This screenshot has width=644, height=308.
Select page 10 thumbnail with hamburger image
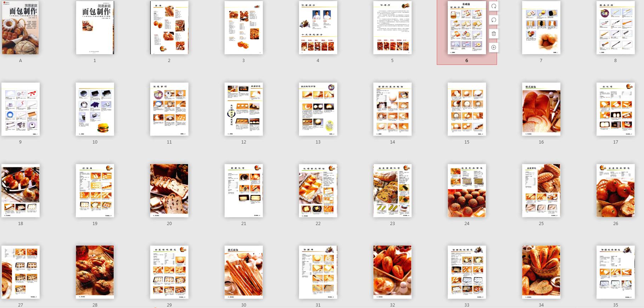click(95, 109)
